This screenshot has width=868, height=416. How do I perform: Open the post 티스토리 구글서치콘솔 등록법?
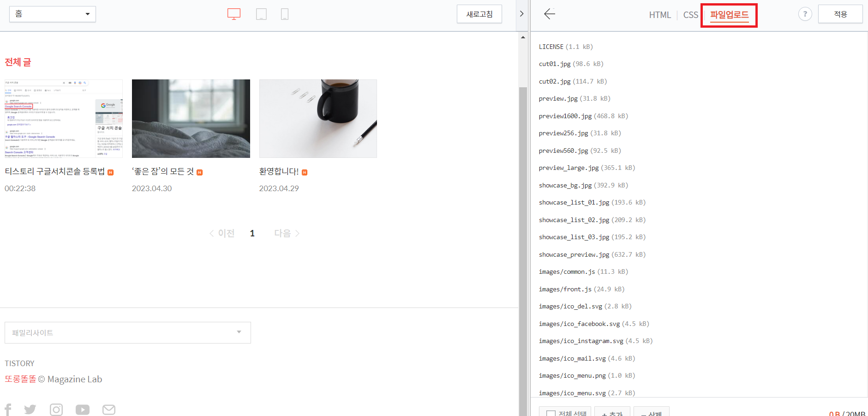55,171
